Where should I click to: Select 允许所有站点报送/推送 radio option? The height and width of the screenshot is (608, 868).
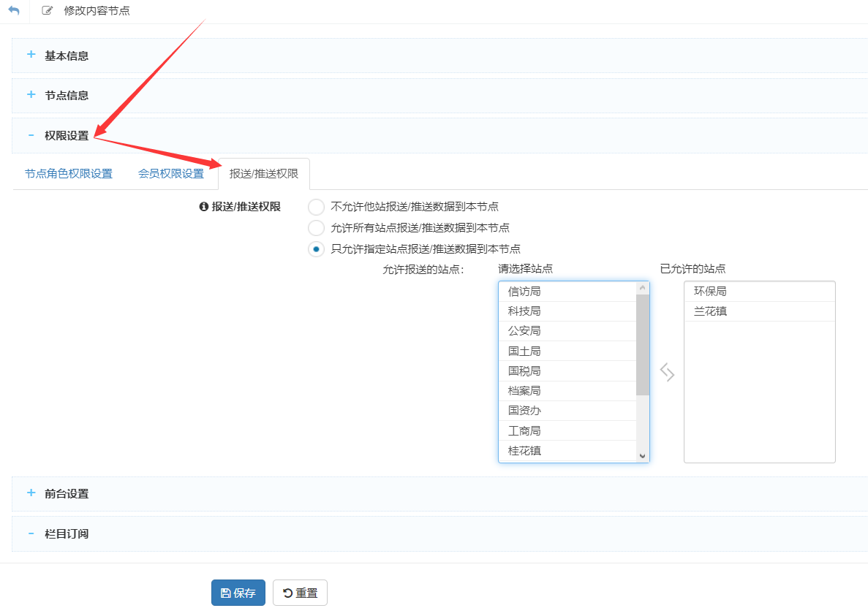coord(316,228)
